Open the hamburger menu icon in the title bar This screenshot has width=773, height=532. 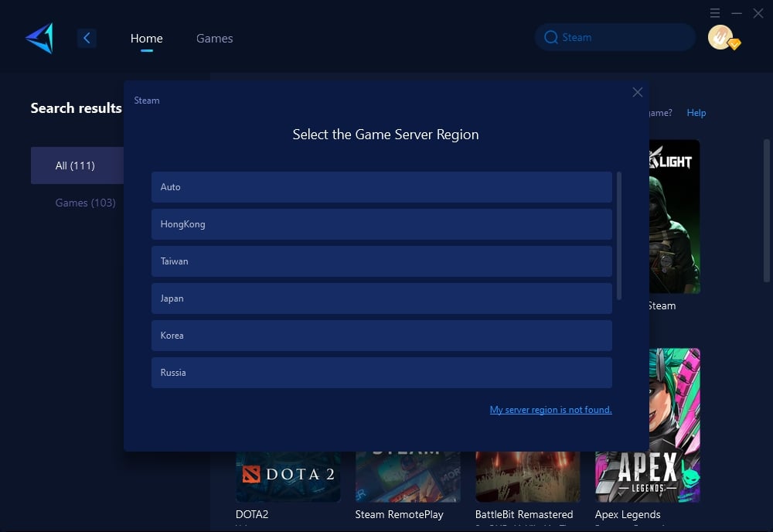pyautogui.click(x=715, y=13)
